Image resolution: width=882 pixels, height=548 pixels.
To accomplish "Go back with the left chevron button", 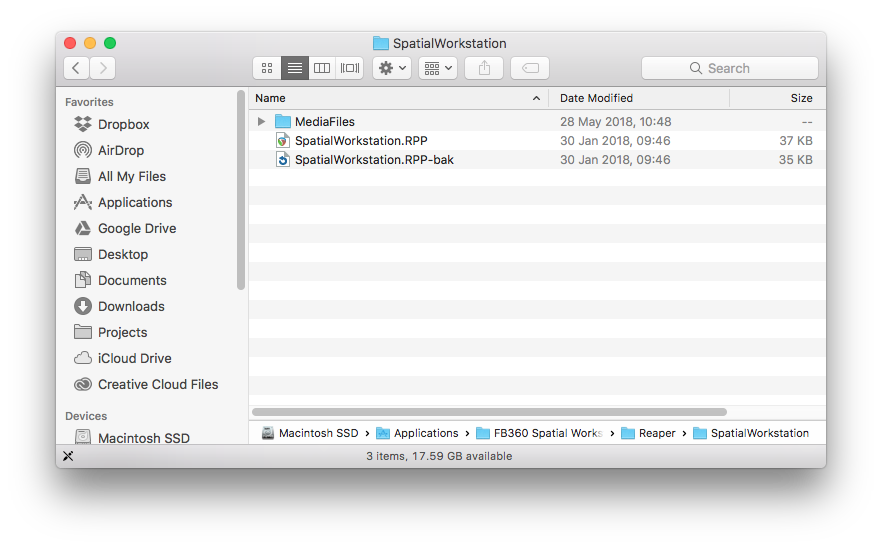I will click(x=76, y=68).
